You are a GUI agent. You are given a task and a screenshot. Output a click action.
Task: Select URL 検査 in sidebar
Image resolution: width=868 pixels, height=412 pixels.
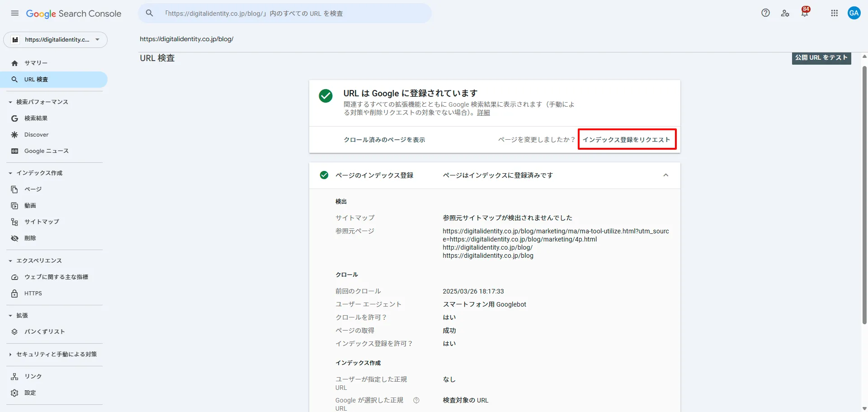click(54, 80)
